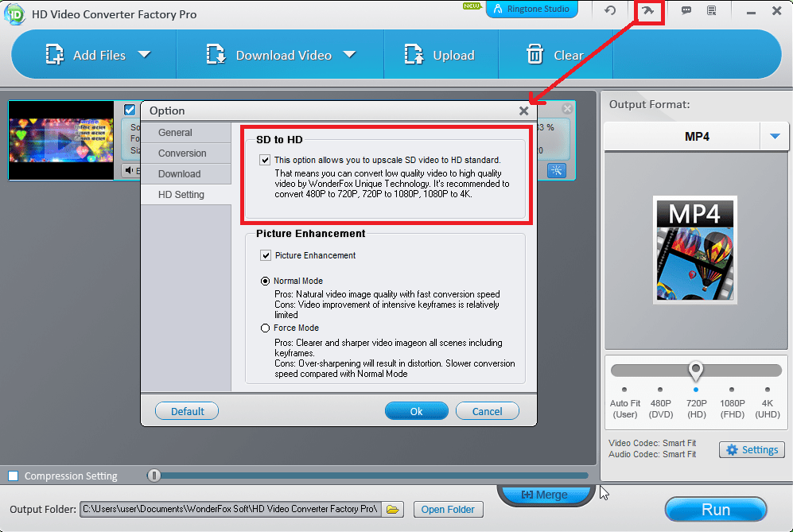Open output Settings button
The height and width of the screenshot is (532, 793).
752,449
